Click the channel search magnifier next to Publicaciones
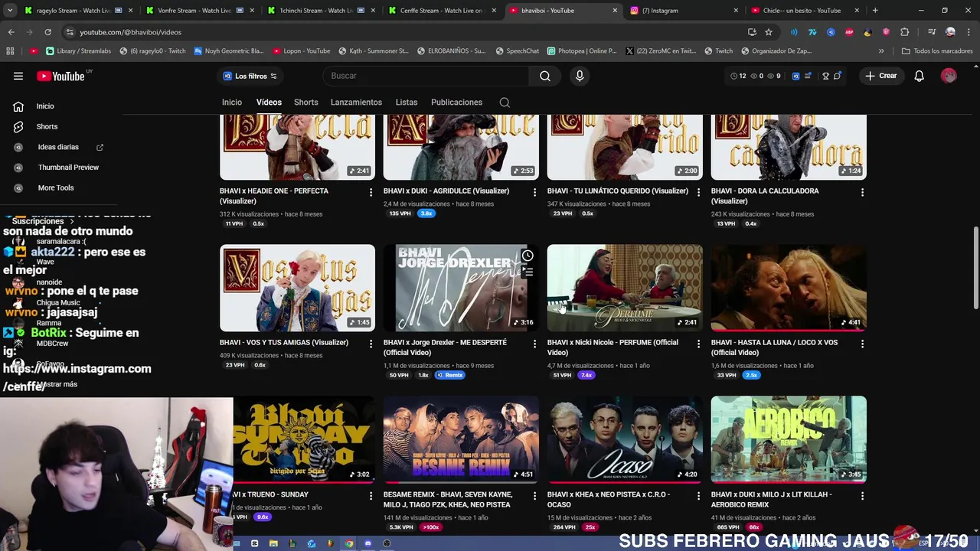The image size is (980, 551). point(505,103)
